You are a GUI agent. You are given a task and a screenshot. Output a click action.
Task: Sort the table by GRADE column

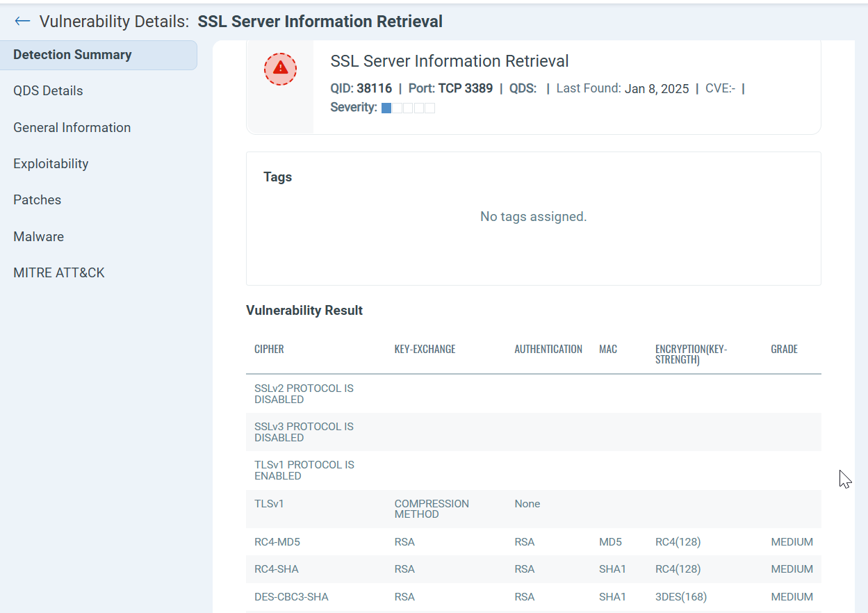pos(784,349)
